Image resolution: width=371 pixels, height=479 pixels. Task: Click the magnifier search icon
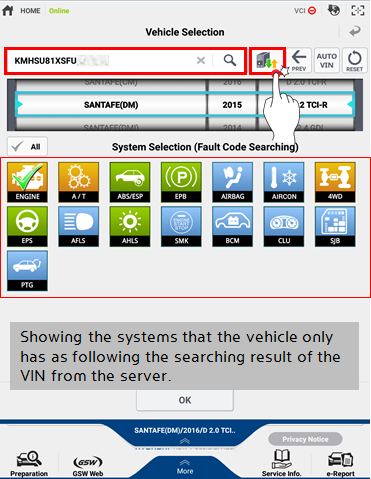coord(230,60)
